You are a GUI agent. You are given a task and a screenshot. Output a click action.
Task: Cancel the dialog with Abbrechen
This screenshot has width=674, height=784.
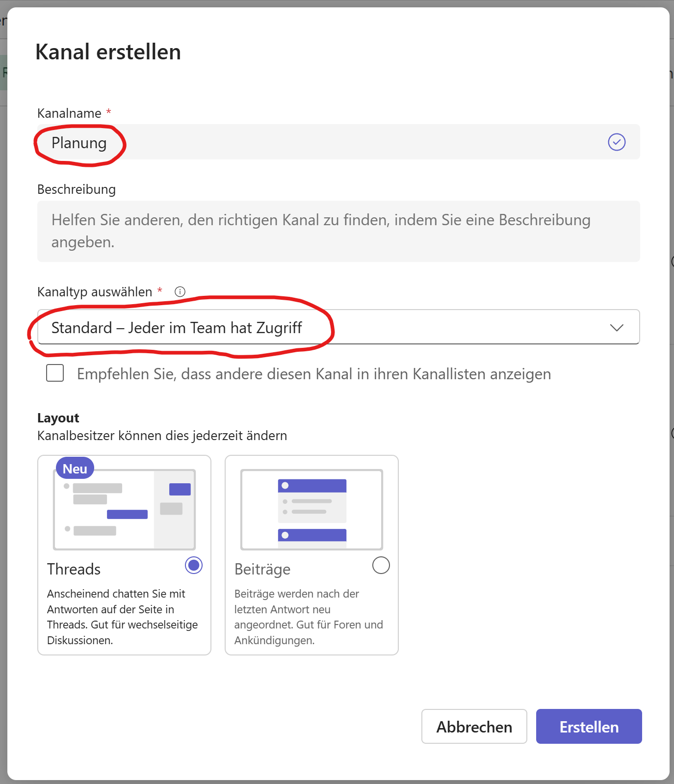click(x=474, y=727)
